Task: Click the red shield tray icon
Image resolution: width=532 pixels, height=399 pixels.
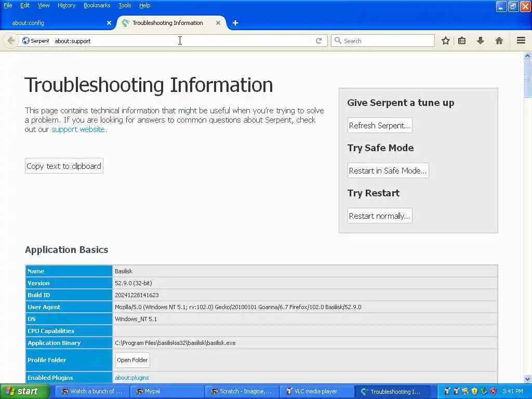Action: (x=494, y=392)
